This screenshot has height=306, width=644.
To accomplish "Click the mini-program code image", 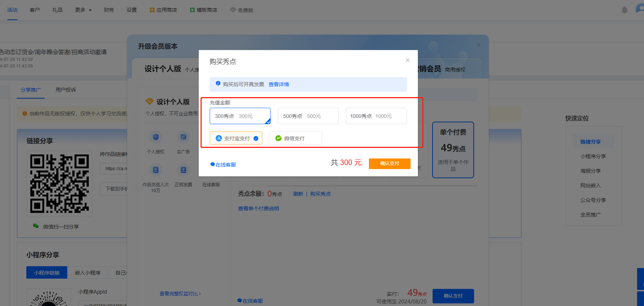I will click(49, 298).
